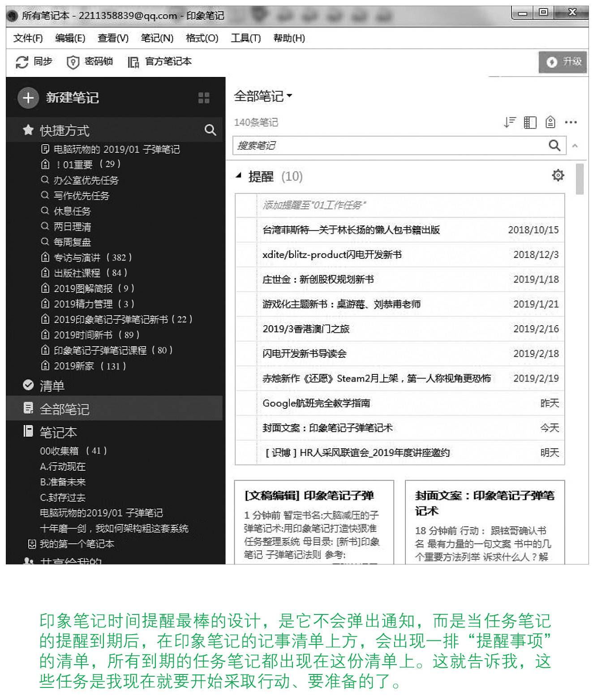Click the saved search icon for 办公室优先任务
Viewport: 597px width, 700px height.
tap(45, 180)
